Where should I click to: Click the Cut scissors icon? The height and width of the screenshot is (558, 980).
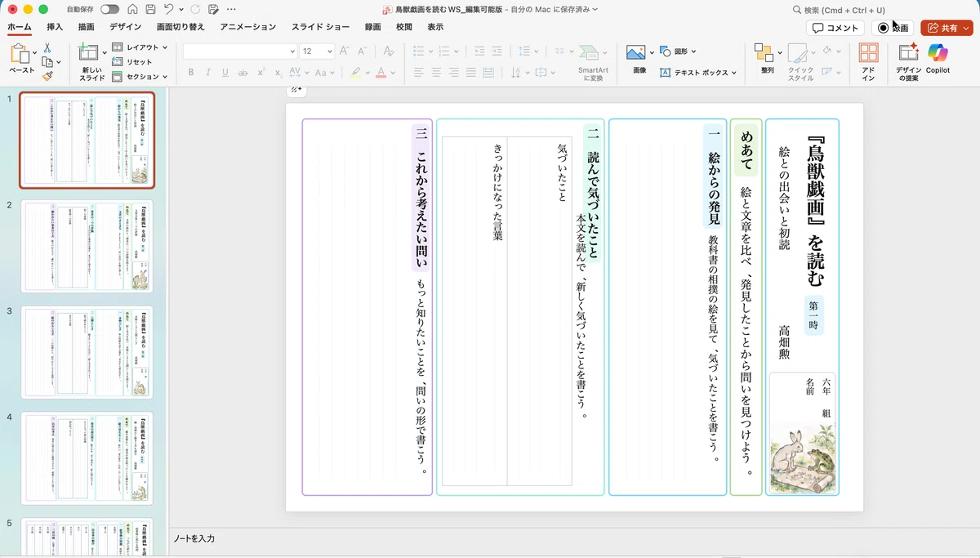pos(47,47)
